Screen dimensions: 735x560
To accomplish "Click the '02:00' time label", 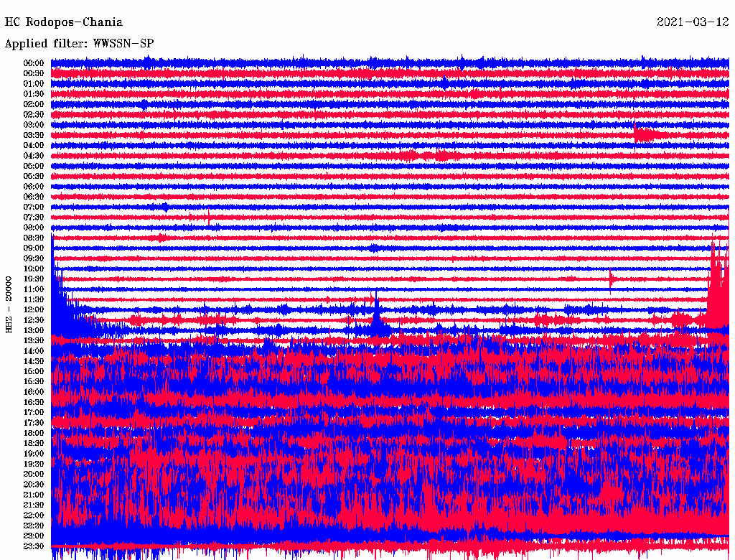I will (x=34, y=104).
